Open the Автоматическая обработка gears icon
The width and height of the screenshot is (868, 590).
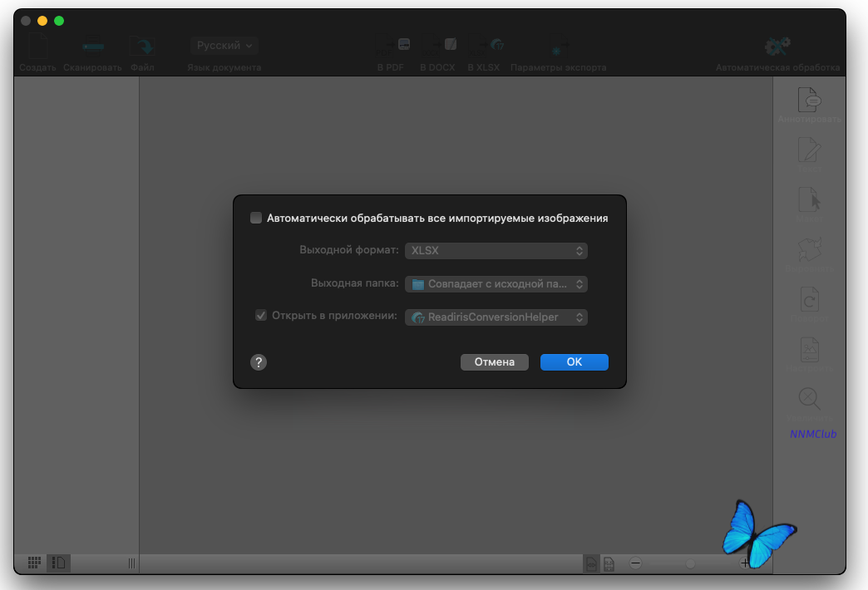pyautogui.click(x=777, y=47)
